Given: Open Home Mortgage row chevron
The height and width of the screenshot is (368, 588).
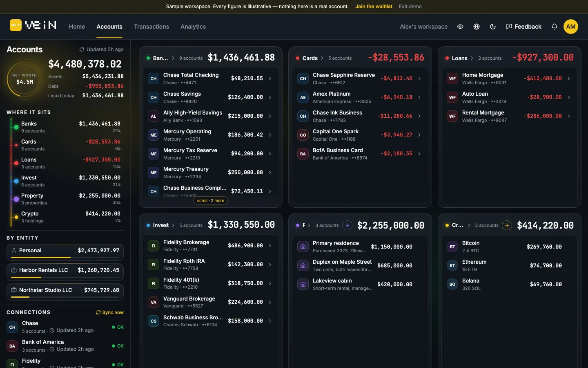Looking at the screenshot, I should (569, 79).
